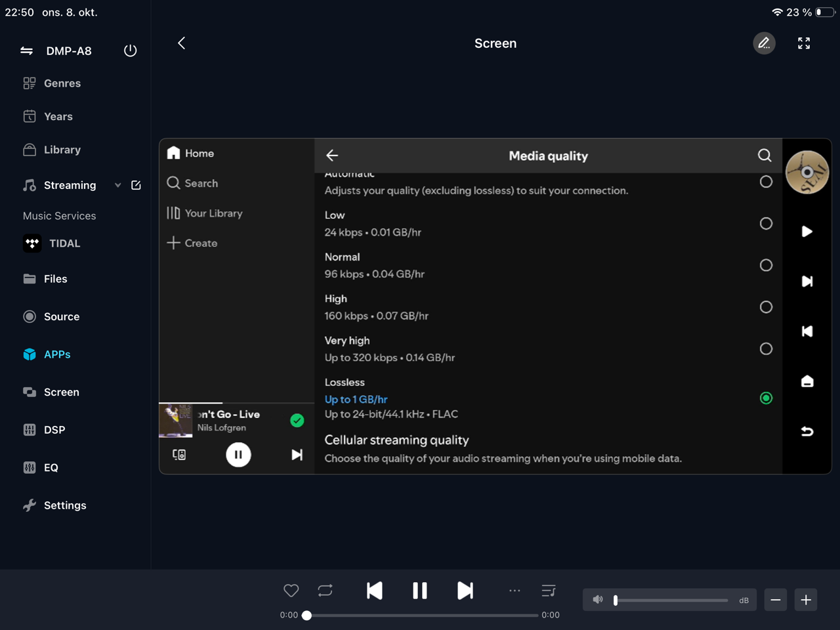The image size is (840, 630).
Task: Open APPs in the sidebar
Action: pyautogui.click(x=57, y=354)
